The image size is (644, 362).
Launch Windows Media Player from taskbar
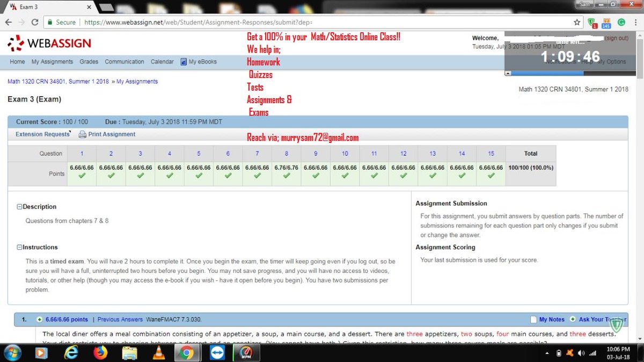click(x=41, y=353)
